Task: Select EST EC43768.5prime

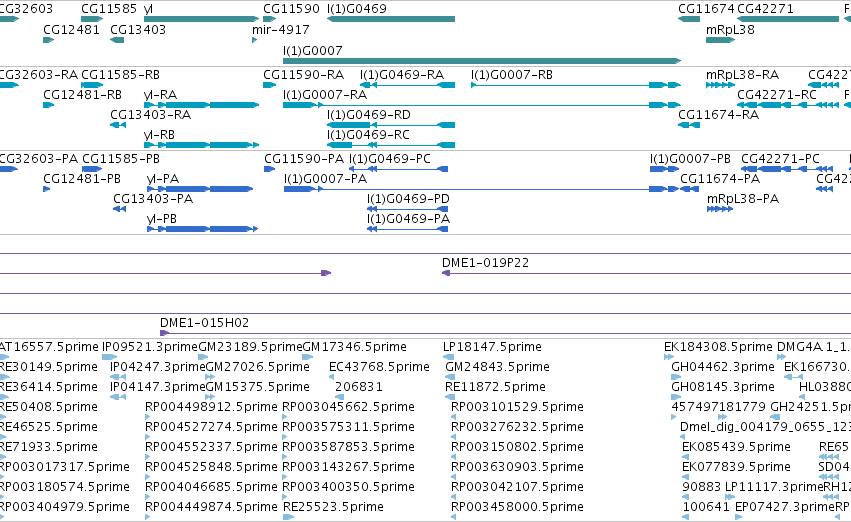Action: (332, 377)
